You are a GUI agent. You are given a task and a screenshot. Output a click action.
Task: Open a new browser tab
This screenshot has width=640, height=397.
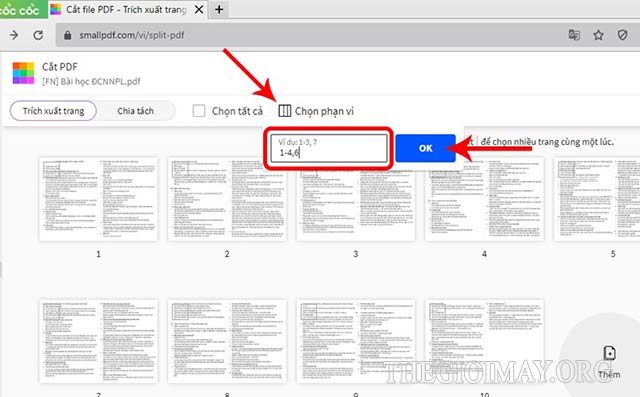(219, 9)
